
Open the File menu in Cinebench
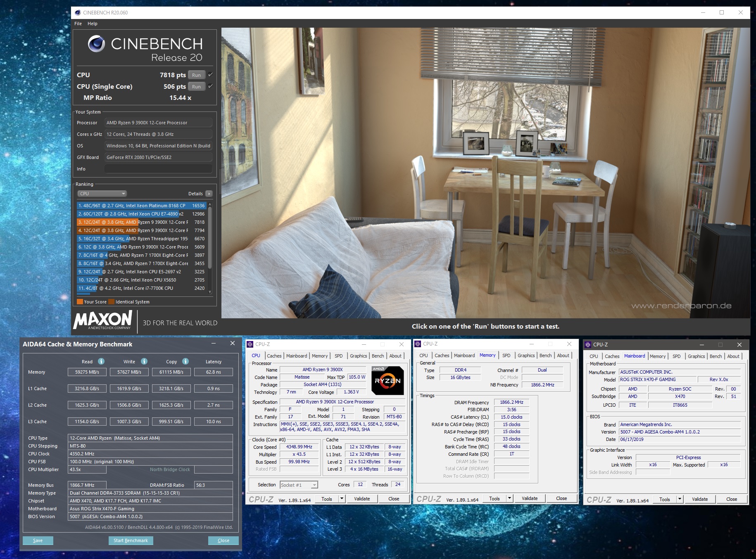click(78, 24)
